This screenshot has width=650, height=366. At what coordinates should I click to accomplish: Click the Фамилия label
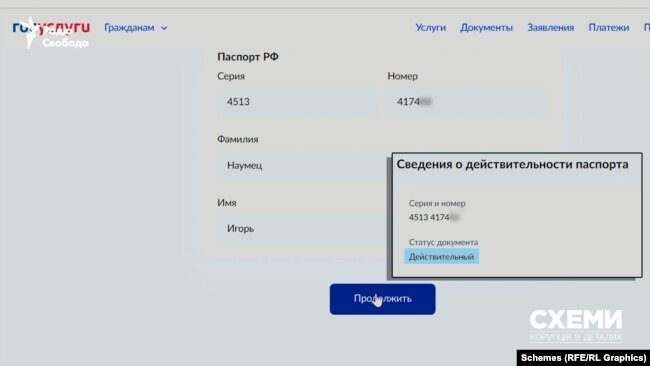click(238, 139)
